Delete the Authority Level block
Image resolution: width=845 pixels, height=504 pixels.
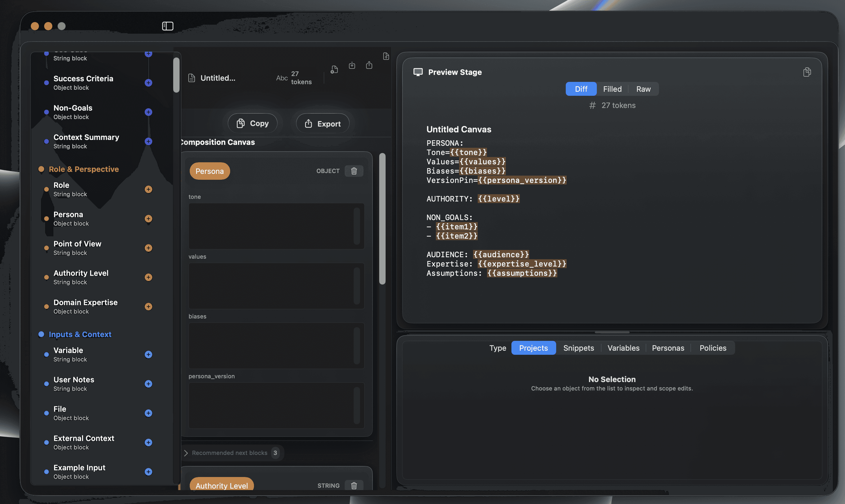(354, 485)
